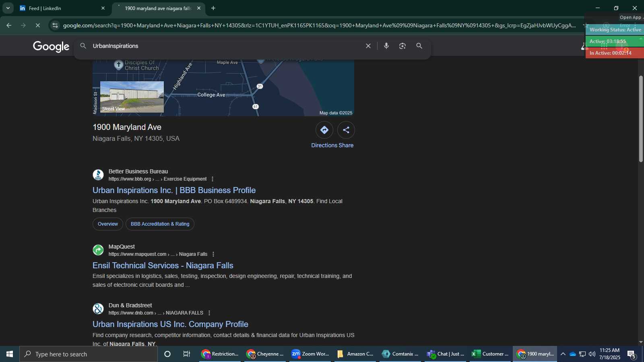
Task: Open Urban Inspirations US Inc. Company Profile
Action: coord(170,324)
